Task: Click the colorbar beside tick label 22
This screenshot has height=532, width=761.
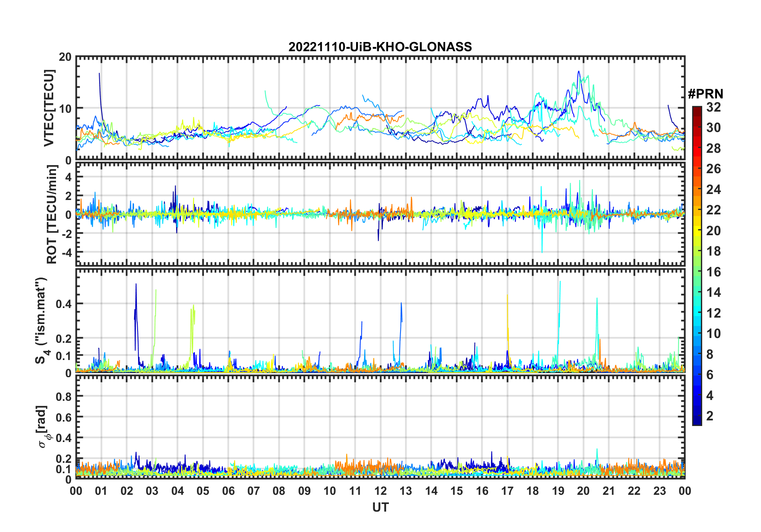Action: tap(697, 210)
